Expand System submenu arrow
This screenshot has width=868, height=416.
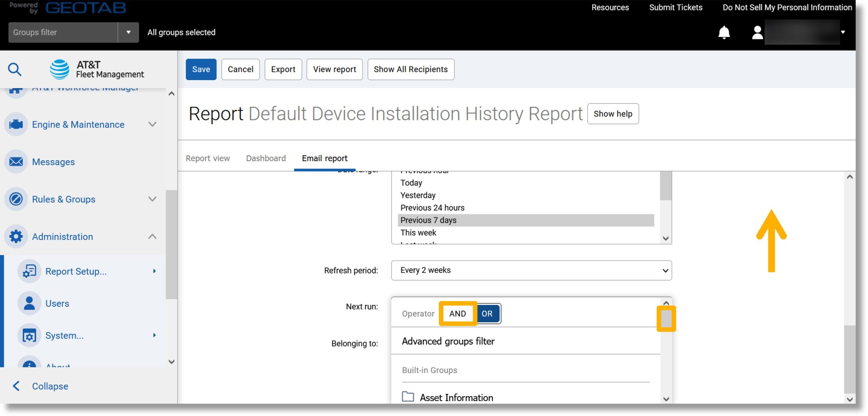(x=154, y=335)
